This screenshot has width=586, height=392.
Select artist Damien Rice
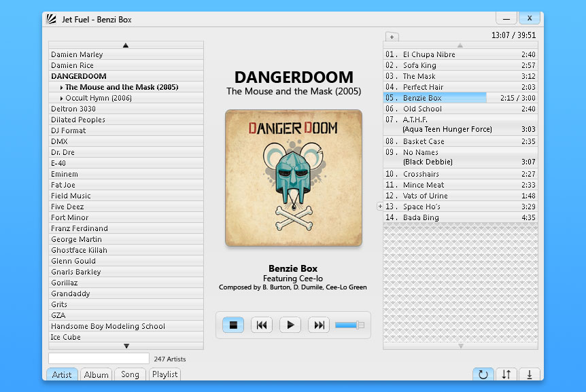pyautogui.click(x=126, y=65)
